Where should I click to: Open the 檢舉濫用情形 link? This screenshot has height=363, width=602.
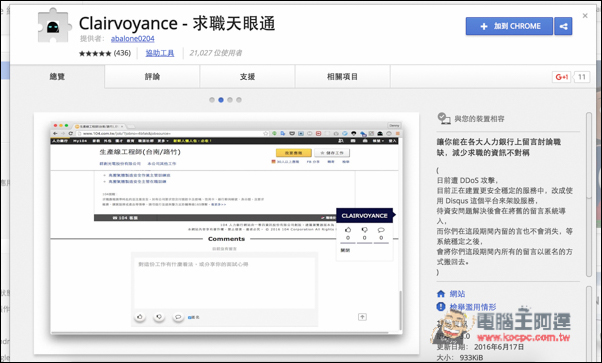pos(473,307)
